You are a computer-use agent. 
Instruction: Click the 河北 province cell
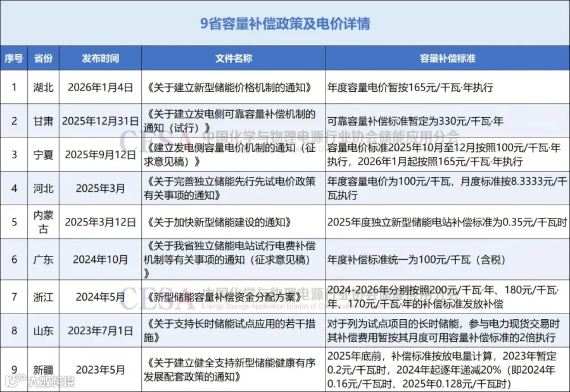[x=43, y=188]
